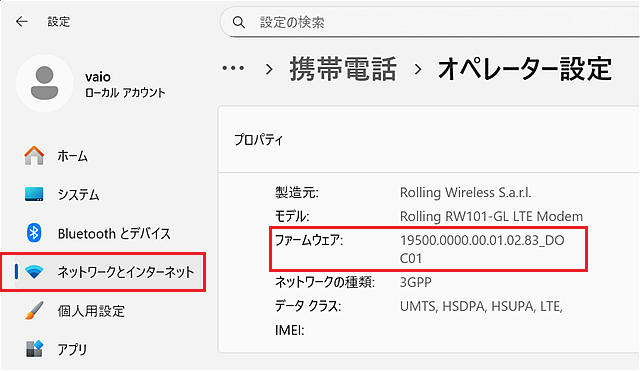Click the Apps icon
Screen dimensions: 640x371
coord(34,349)
